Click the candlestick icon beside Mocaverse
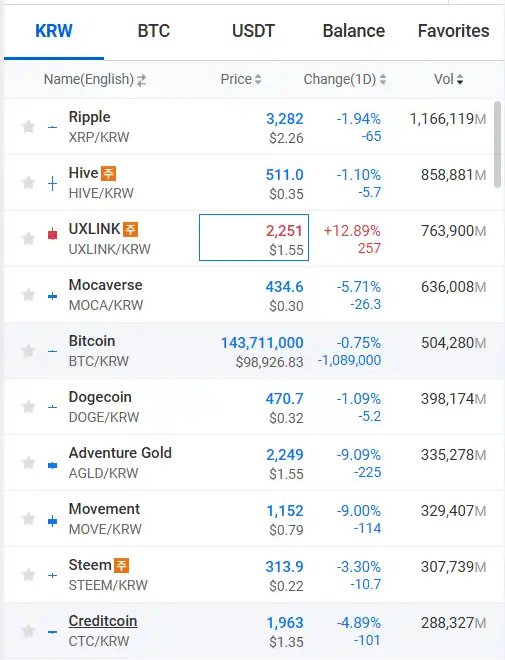The width and height of the screenshot is (505, 660). click(x=53, y=297)
